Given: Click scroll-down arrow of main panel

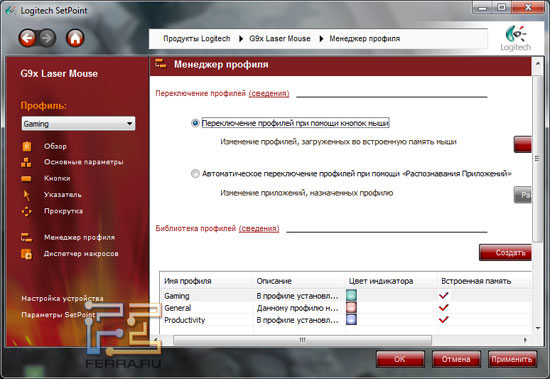Looking at the screenshot, I should pos(538,328).
